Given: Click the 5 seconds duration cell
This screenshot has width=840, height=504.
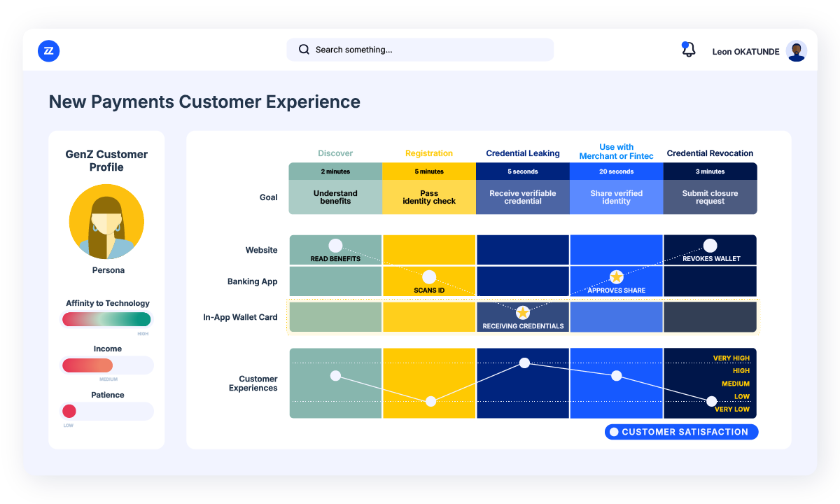Looking at the screenshot, I should [523, 171].
